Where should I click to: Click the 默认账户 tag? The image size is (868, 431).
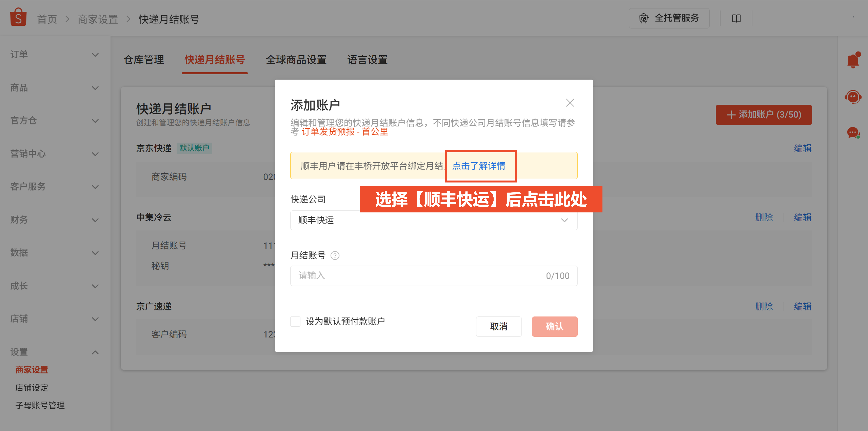pos(195,148)
